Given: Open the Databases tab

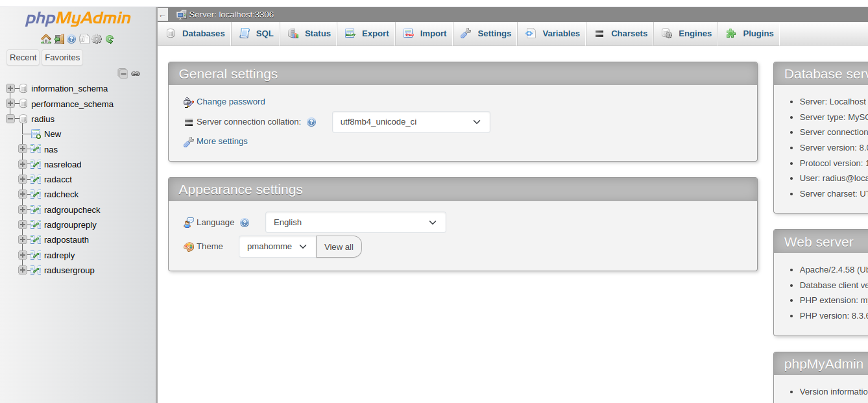Looking at the screenshot, I should click(x=195, y=34).
